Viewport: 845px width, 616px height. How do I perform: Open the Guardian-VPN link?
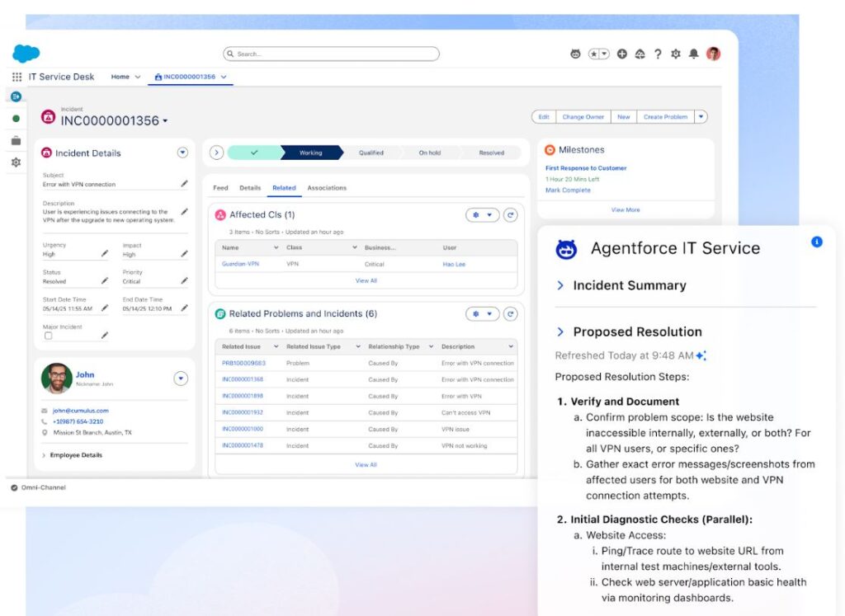239,264
